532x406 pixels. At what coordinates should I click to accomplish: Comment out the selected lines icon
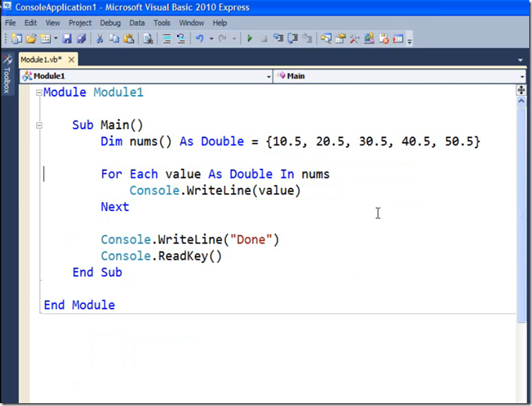coord(166,39)
